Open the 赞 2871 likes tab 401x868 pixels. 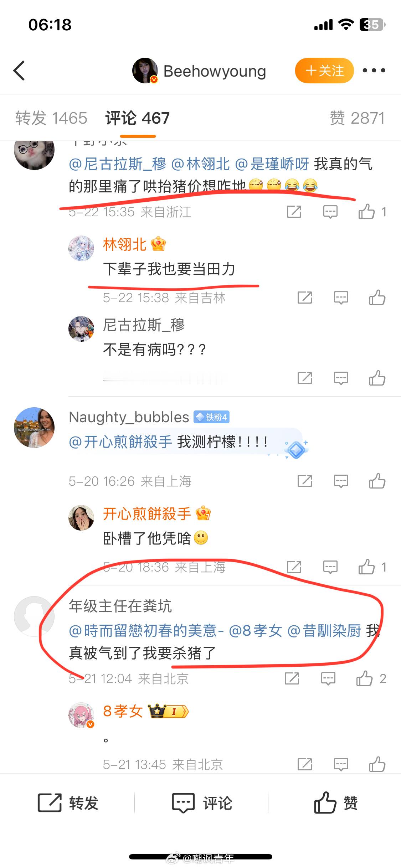tap(357, 118)
